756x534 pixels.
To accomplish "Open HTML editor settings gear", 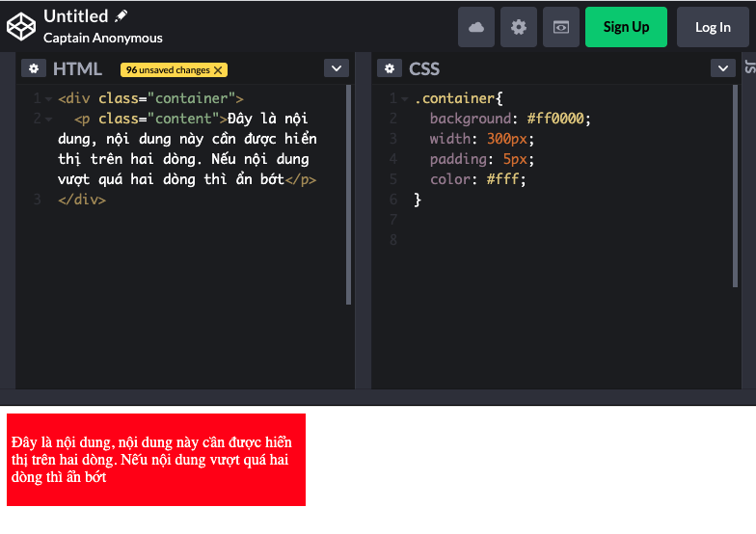I will tap(34, 68).
